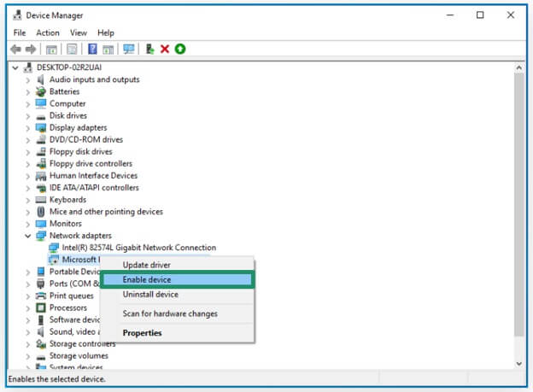Click the Human Interface Devices icon
This screenshot has width=533, height=392.
point(41,175)
